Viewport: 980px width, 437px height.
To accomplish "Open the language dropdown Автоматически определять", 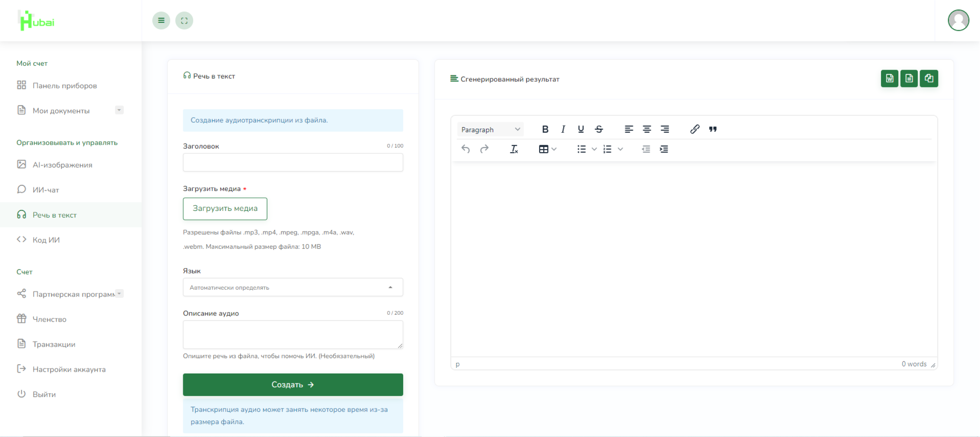I will click(293, 287).
